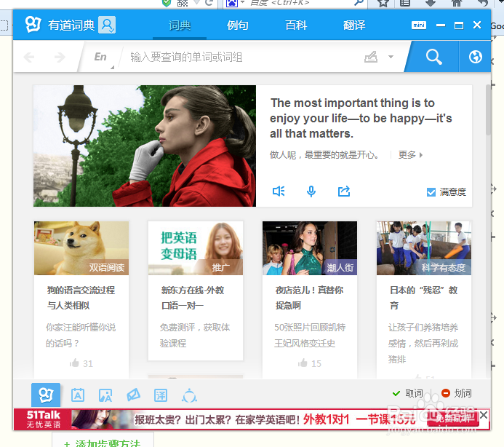Click description 你家汪能听懂你说的话吗？
504x447 pixels.
point(80,335)
